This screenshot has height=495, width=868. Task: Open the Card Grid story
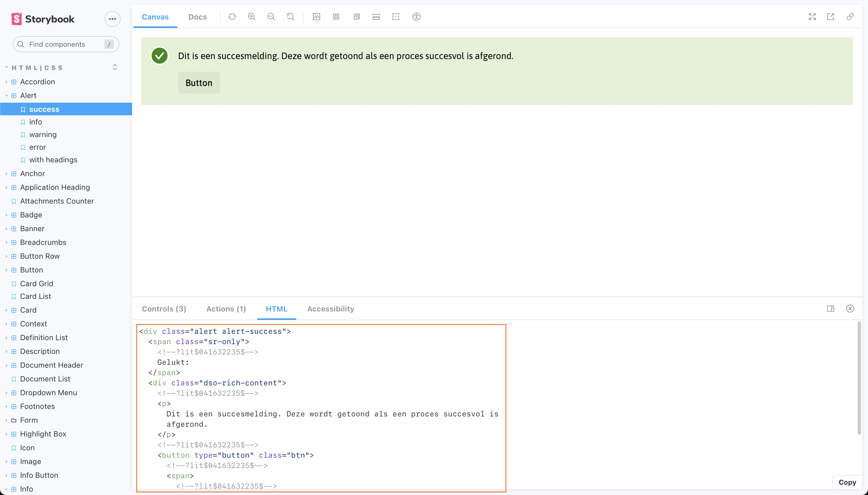point(36,284)
